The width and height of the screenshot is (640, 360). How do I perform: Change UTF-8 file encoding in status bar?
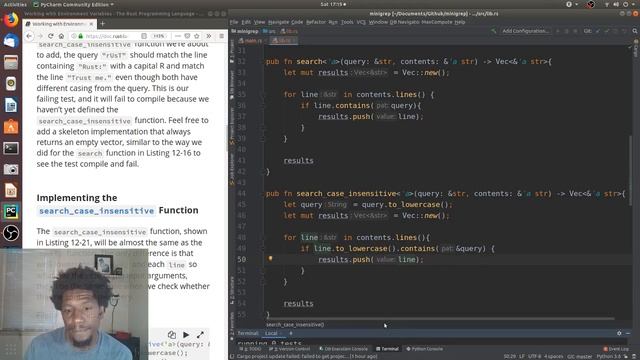(535, 356)
